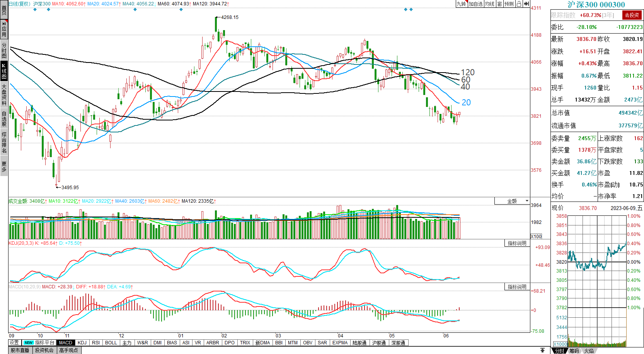The height and width of the screenshot is (354, 644).
Task: Click the jump-to-end arrow icon
Action: [526, 4]
